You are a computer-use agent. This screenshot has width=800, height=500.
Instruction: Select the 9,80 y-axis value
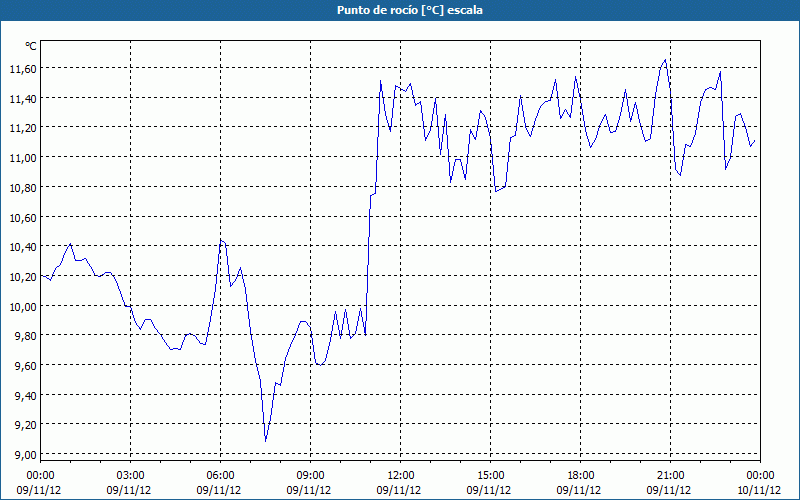tap(26, 336)
